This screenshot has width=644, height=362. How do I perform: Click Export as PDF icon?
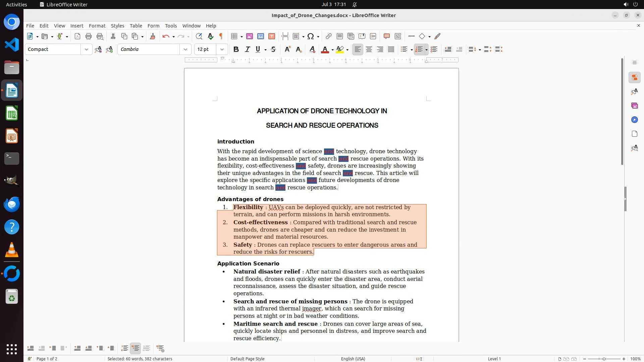(77, 36)
